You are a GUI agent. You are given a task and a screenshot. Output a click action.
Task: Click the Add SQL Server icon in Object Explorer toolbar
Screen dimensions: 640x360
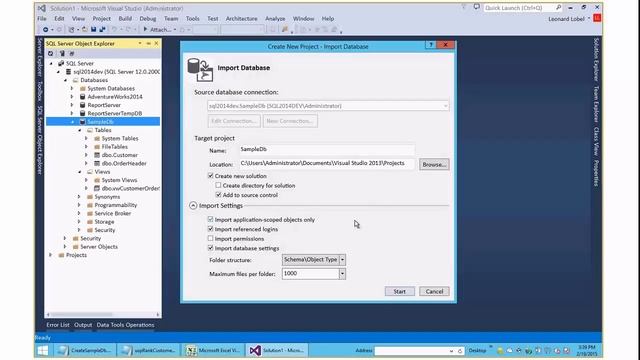click(x=62, y=53)
